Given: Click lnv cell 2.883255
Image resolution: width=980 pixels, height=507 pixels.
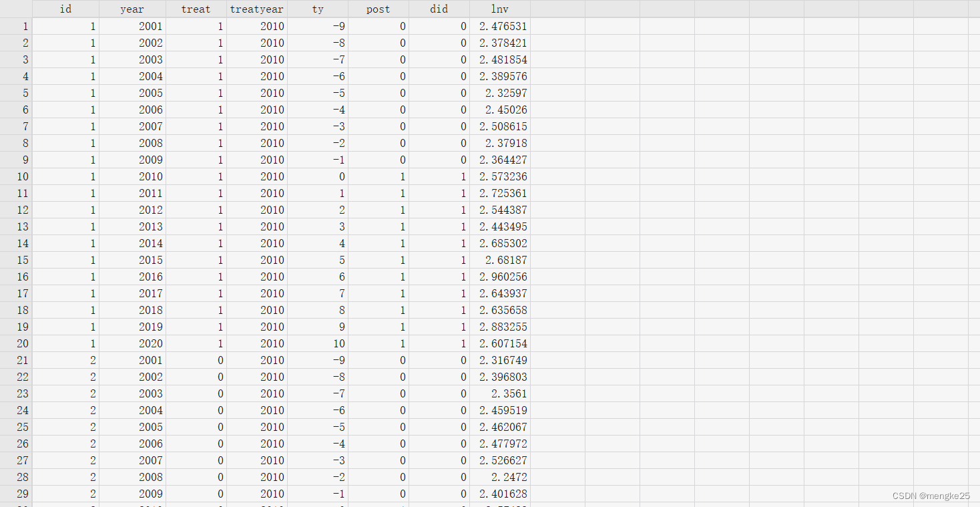Looking at the screenshot, I should coord(500,327).
